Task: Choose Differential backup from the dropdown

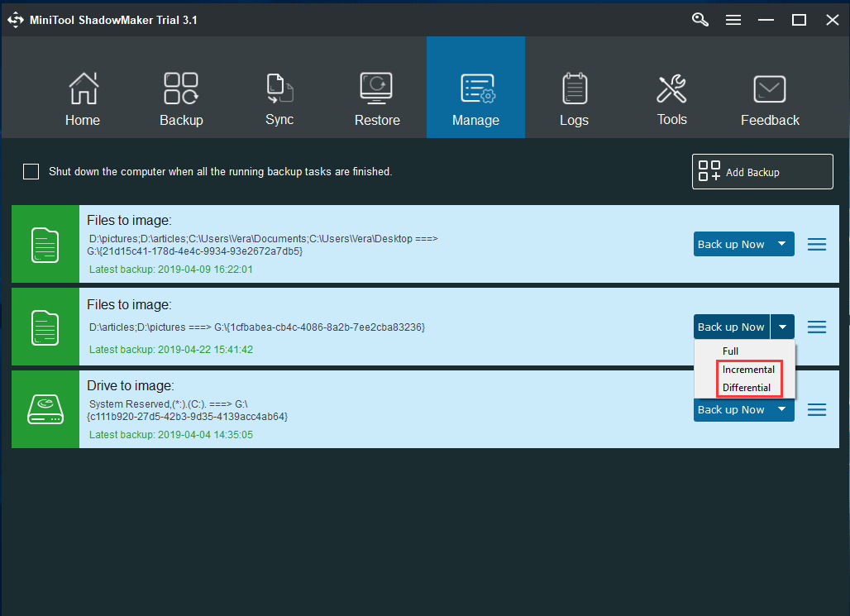Action: 746,387
